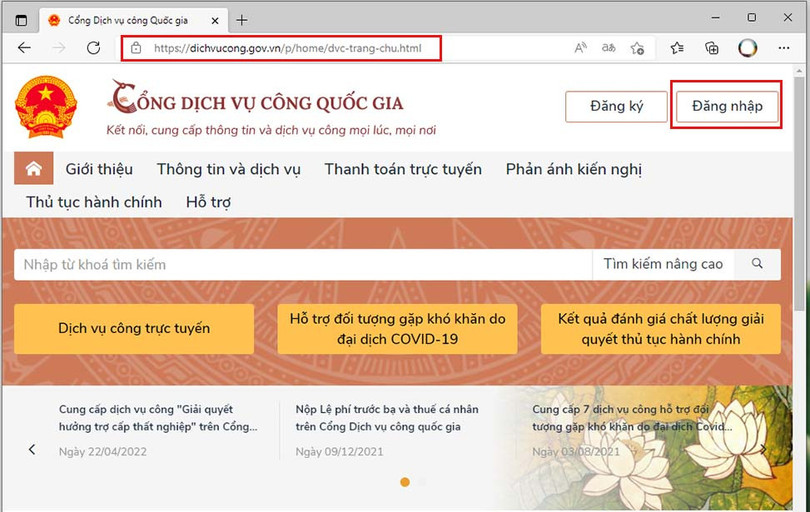Open Thanh toán trực tuyến menu
The width and height of the screenshot is (810, 512).
point(402,169)
